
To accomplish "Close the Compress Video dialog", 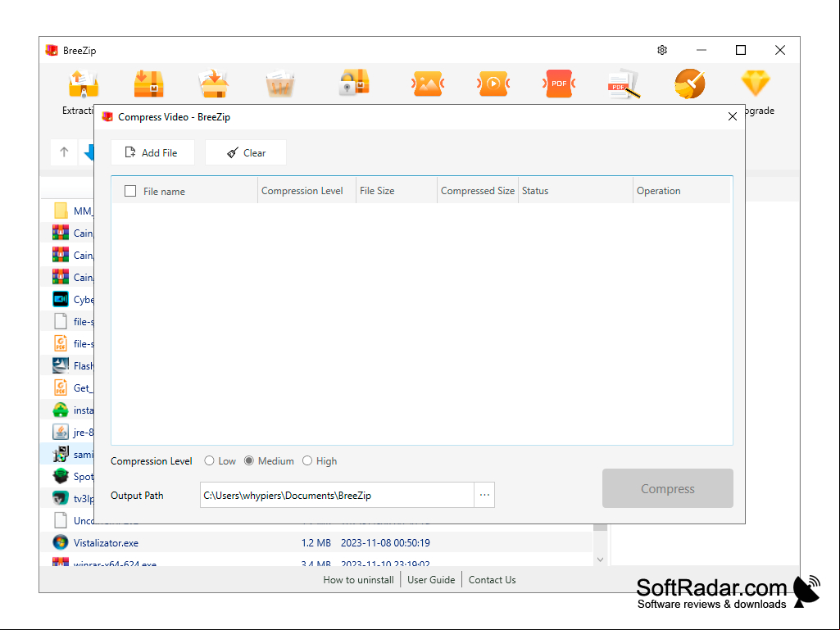I will pyautogui.click(x=733, y=117).
